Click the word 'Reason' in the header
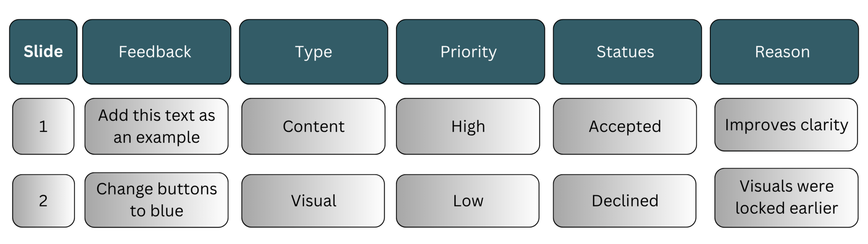 tap(782, 52)
